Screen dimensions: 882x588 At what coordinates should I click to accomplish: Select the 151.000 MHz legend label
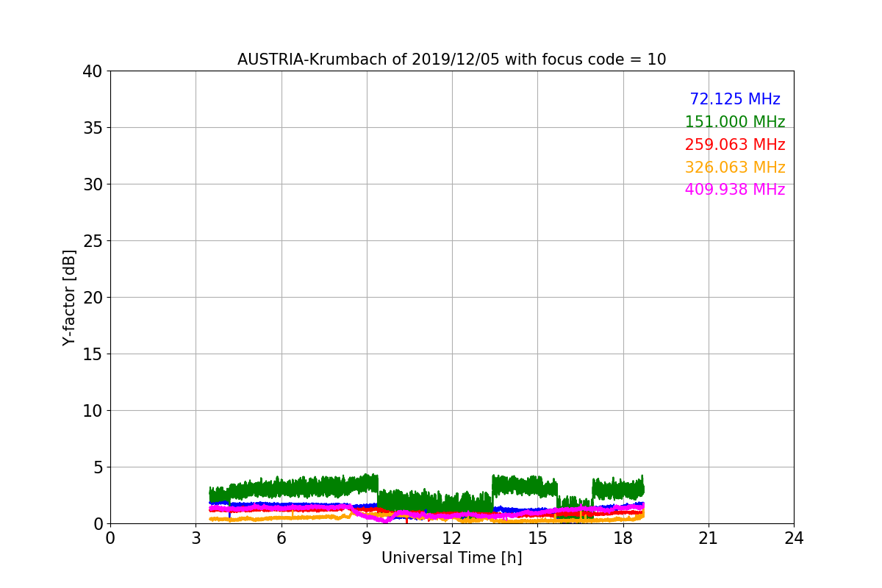(735, 122)
